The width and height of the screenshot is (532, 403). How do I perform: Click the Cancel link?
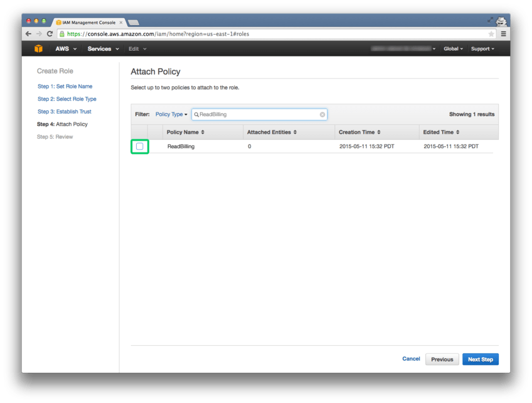[x=411, y=358]
